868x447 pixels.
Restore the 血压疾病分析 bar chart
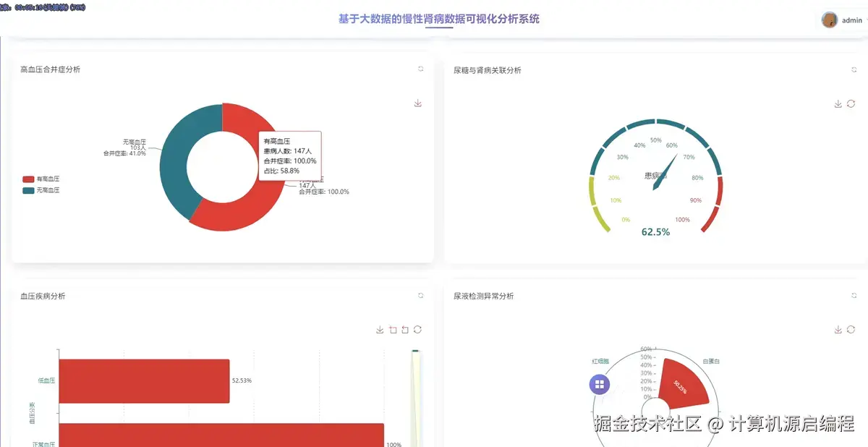(417, 330)
